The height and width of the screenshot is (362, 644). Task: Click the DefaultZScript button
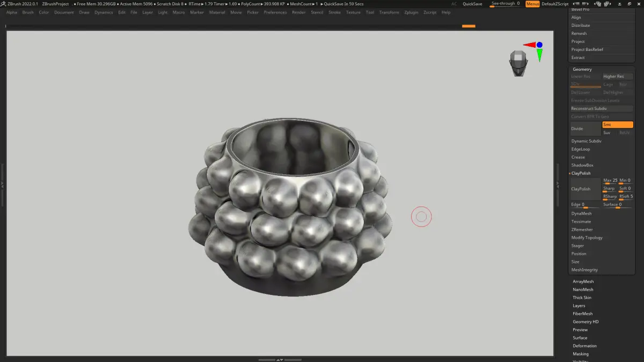[555, 4]
